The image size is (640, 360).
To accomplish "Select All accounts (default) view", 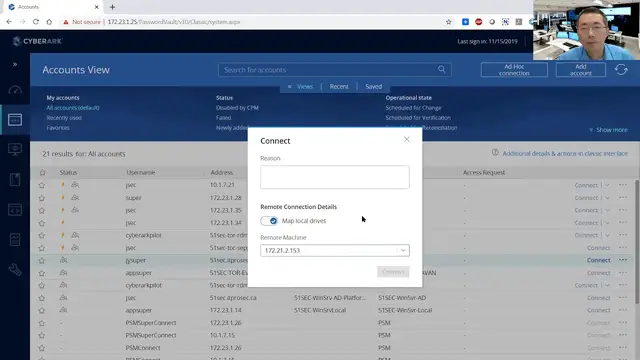I will [73, 108].
